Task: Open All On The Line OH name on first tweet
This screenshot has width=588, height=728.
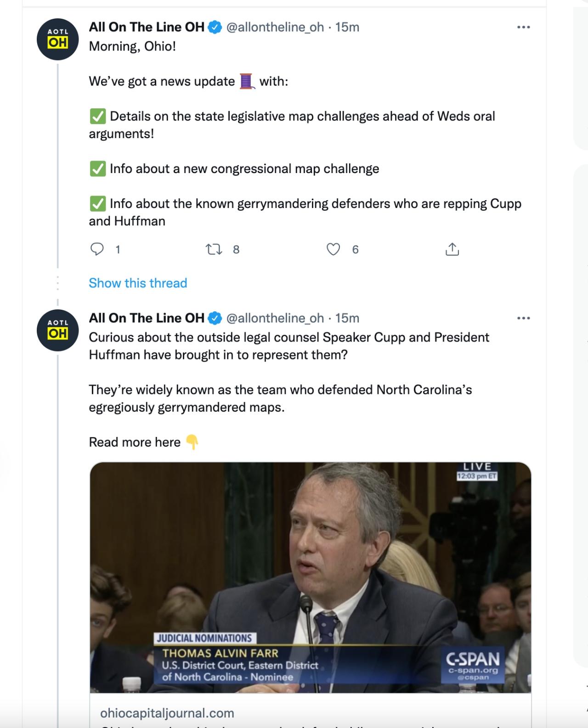Action: coord(147,27)
